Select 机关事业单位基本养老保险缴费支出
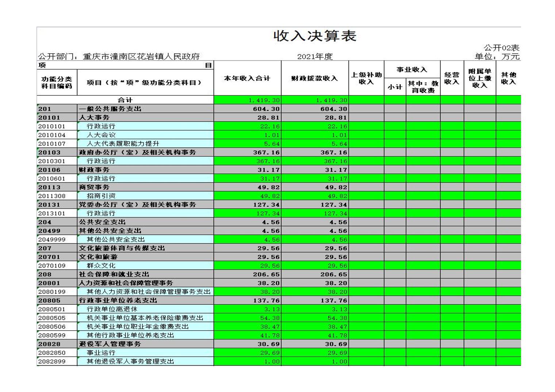This screenshot has height=392, width=555. (145, 318)
